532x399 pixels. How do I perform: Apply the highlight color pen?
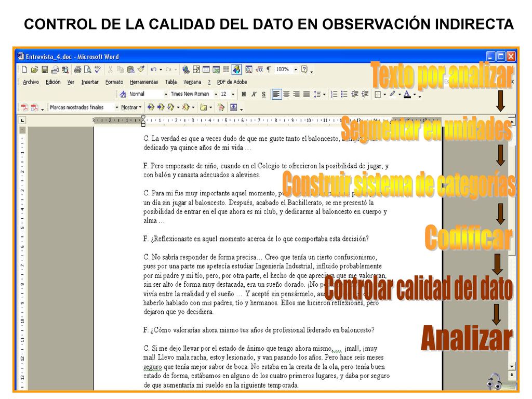[393, 95]
